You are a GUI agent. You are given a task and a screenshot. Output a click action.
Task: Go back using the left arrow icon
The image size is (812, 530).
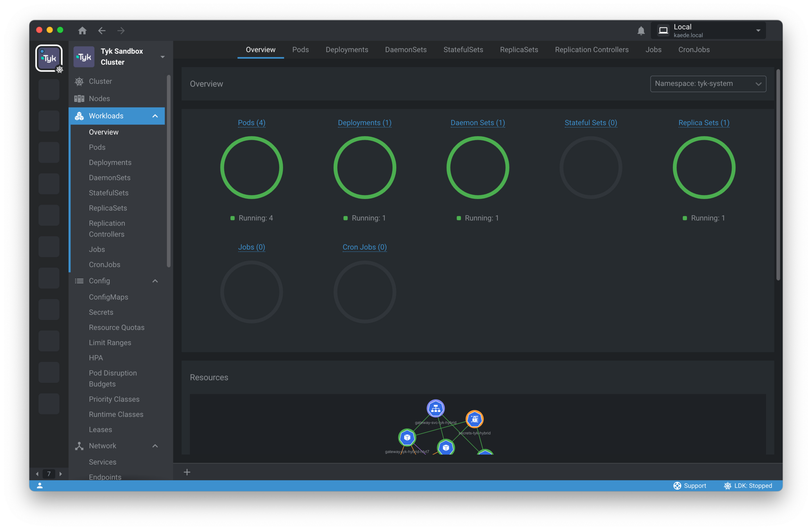tap(102, 31)
